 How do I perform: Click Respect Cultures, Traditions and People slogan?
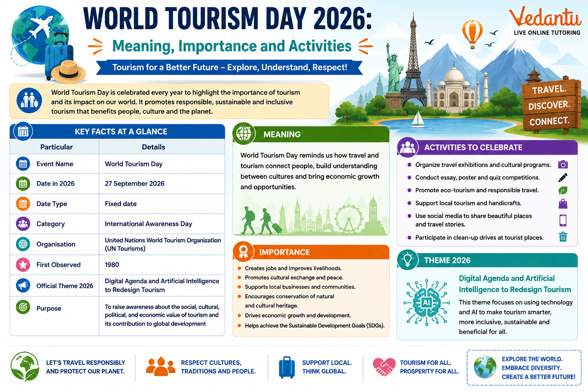coord(218,367)
